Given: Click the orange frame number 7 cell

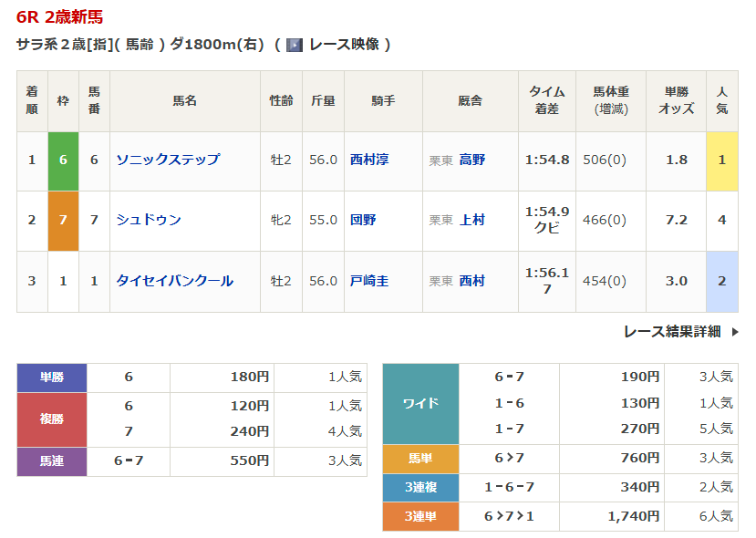Looking at the screenshot, I should pyautogui.click(x=63, y=220).
